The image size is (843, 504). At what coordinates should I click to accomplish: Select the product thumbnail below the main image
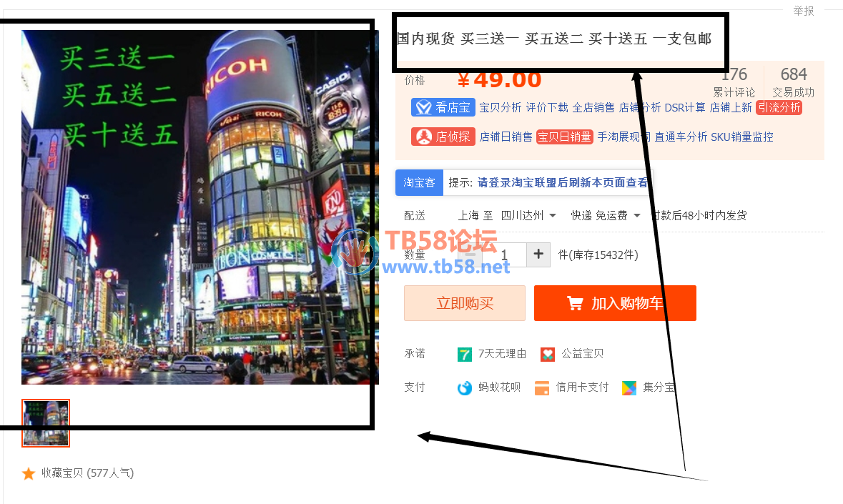point(46,423)
